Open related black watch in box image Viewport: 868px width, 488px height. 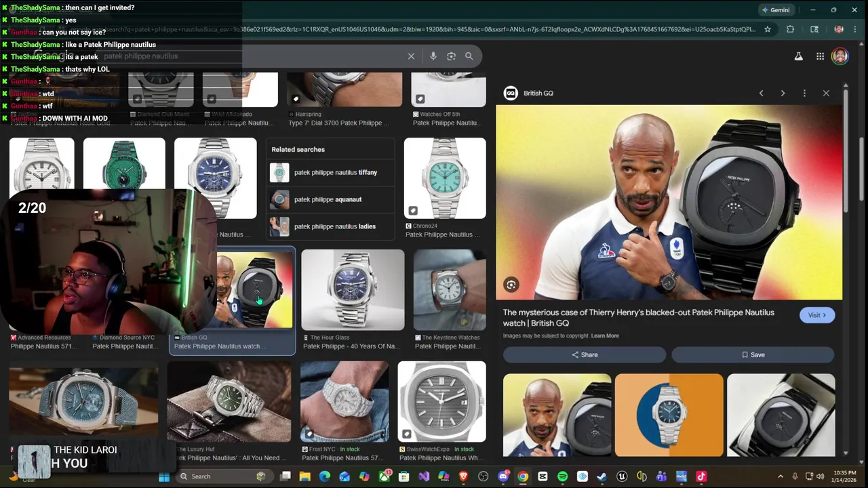(x=781, y=415)
